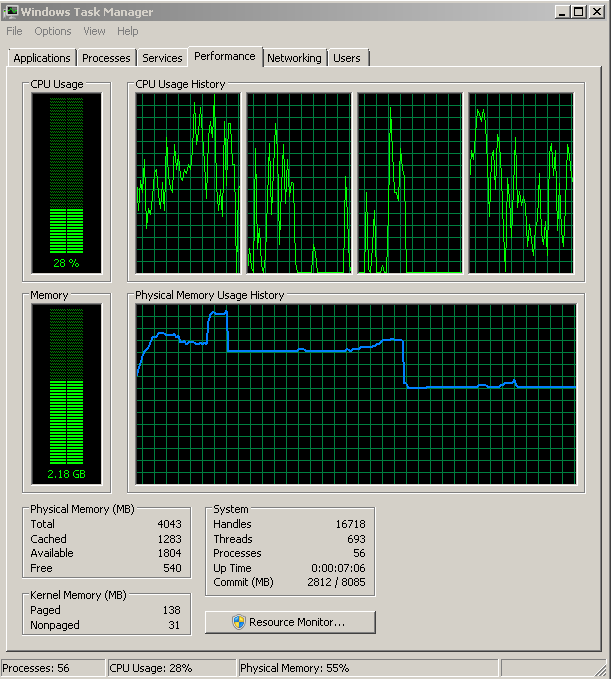
Task: Click the Commit value 2812 / 8085
Action: [x=336, y=582]
